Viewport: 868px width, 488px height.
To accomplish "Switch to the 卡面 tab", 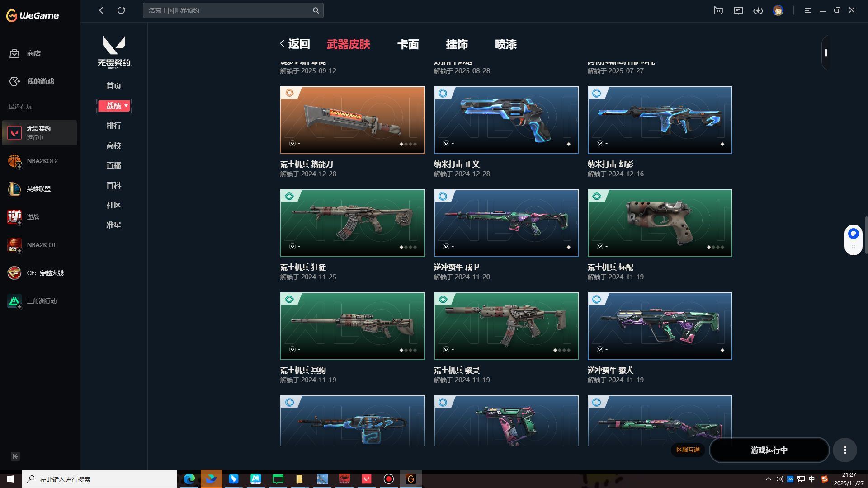I will click(x=408, y=44).
